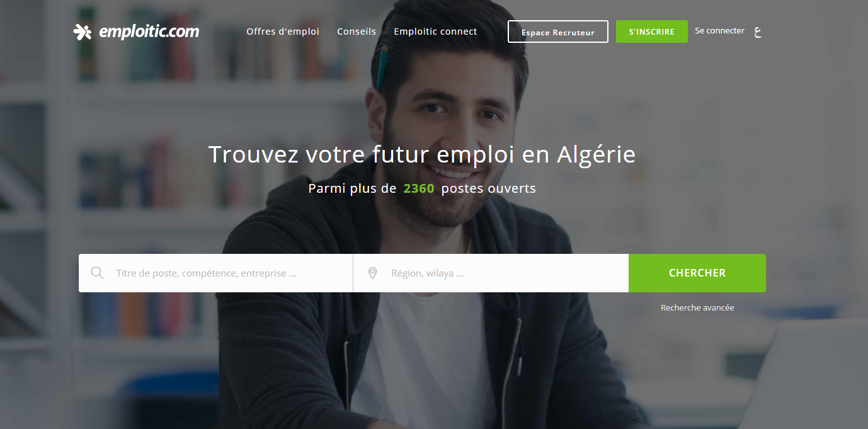Click the emploitic pinwheel logo icon

pos(83,31)
